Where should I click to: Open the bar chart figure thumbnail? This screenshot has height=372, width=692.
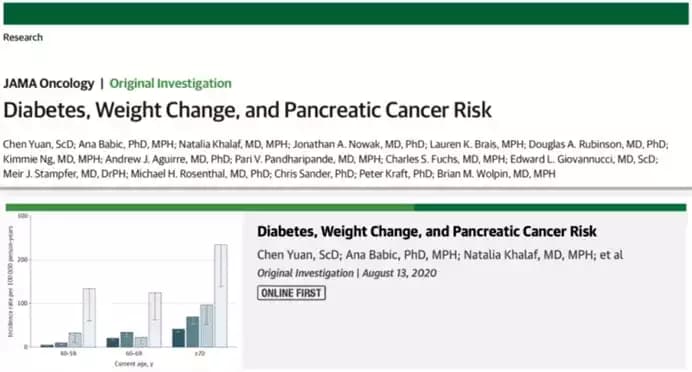[123, 290]
